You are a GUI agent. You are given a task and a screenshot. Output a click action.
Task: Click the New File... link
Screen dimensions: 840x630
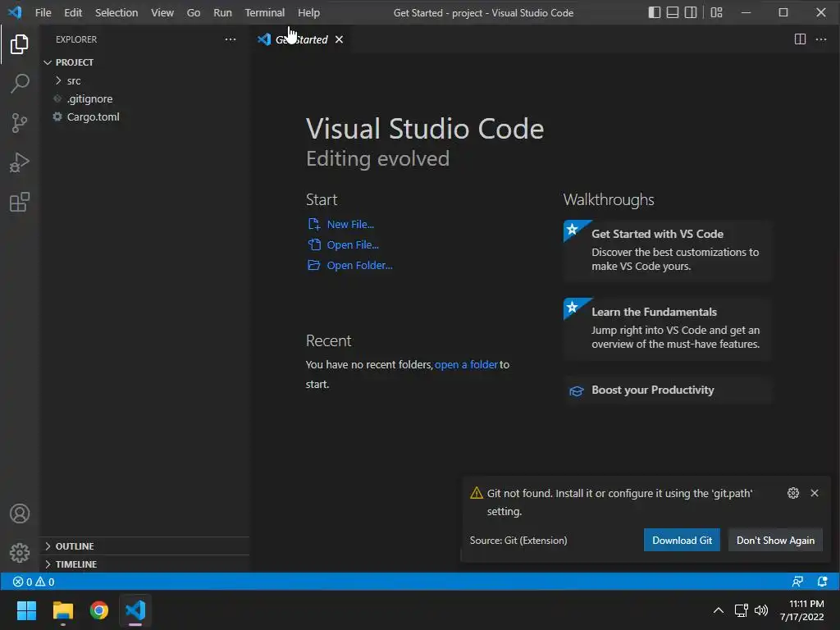(340, 224)
